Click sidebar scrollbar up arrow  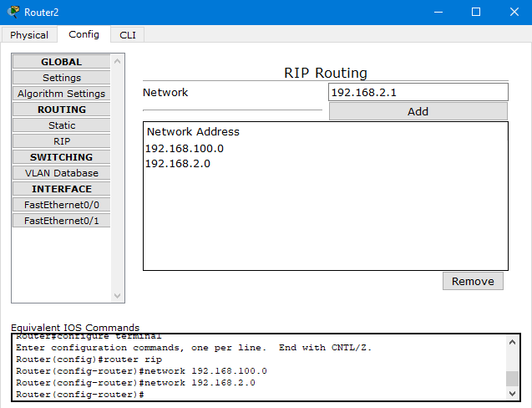[118, 62]
